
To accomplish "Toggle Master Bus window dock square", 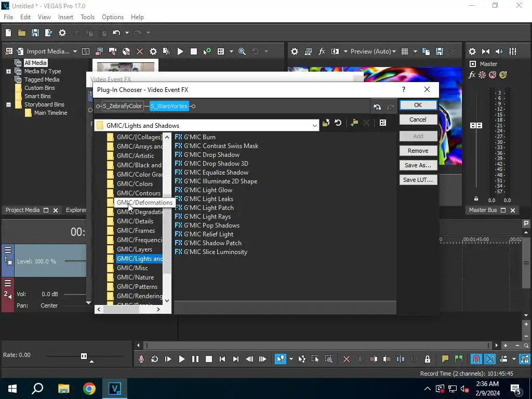I will click(x=503, y=210).
